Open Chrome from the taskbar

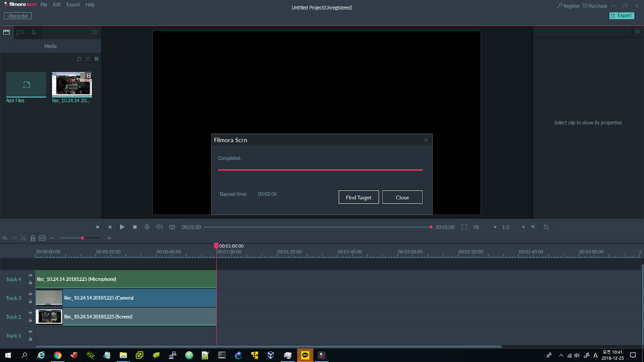(58, 355)
